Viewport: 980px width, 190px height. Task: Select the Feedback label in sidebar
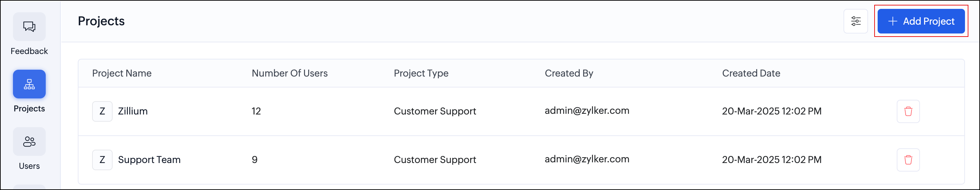29,51
